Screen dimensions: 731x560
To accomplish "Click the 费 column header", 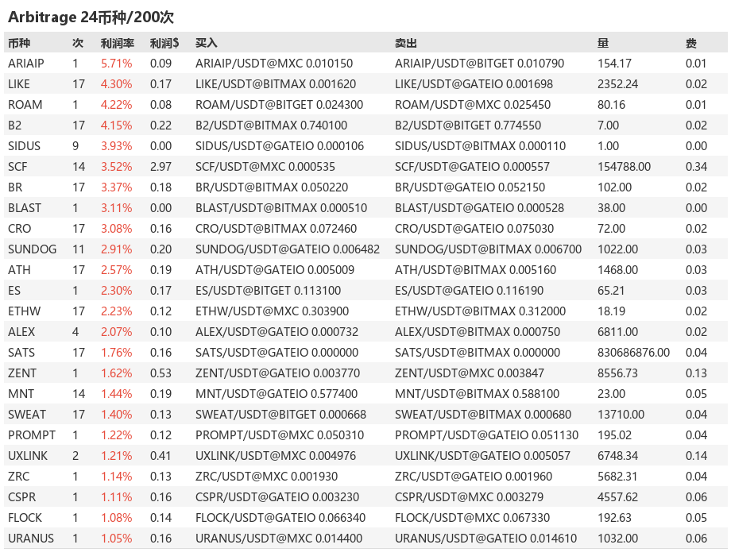I will 691,44.
